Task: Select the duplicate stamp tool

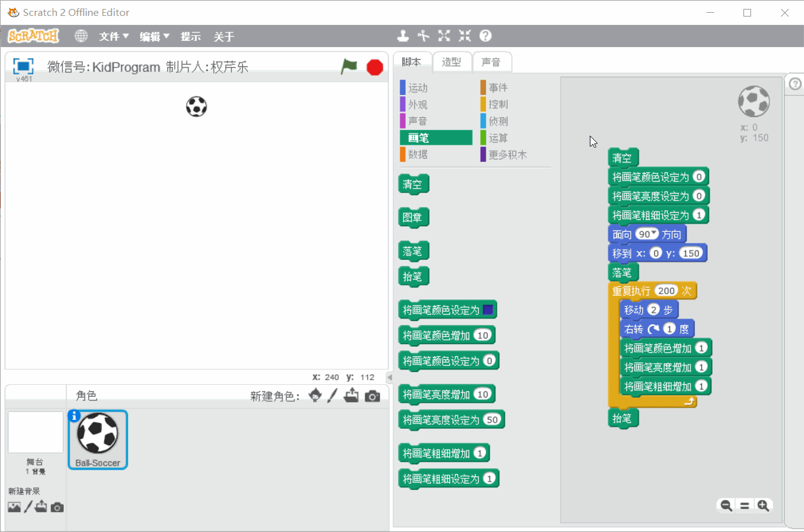Action: click(x=403, y=36)
